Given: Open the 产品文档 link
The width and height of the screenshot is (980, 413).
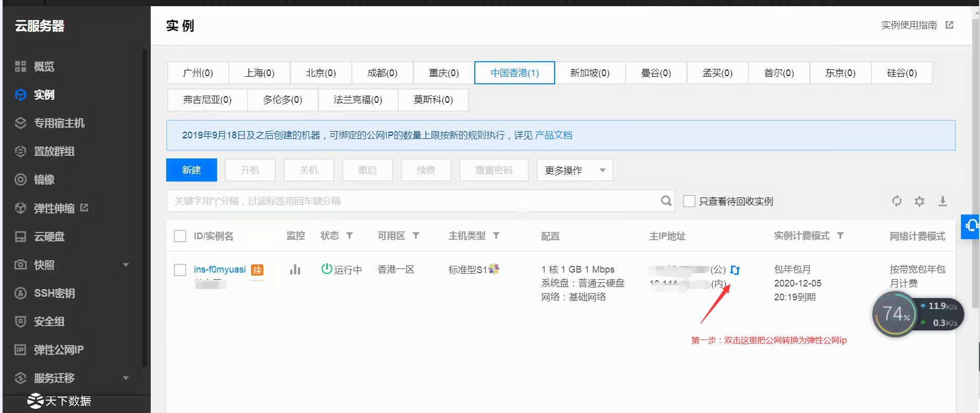Looking at the screenshot, I should coord(554,135).
